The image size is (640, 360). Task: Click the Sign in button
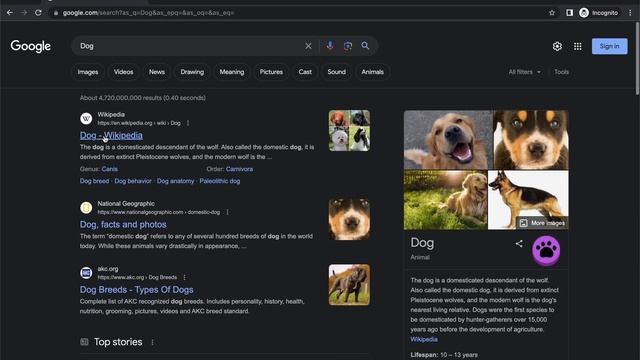point(609,46)
